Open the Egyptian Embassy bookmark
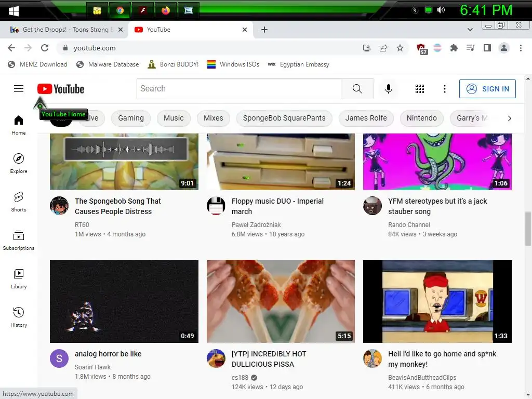 [298, 64]
